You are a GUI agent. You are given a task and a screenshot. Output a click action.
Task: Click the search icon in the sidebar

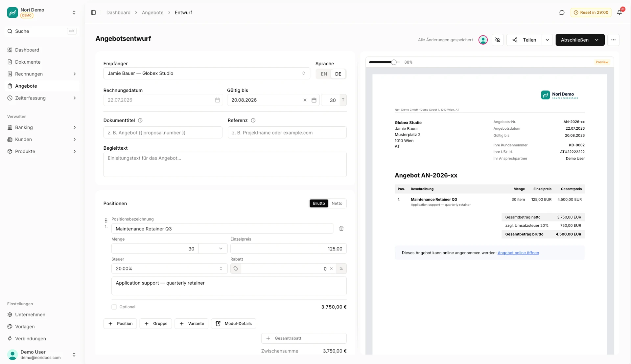point(10,31)
